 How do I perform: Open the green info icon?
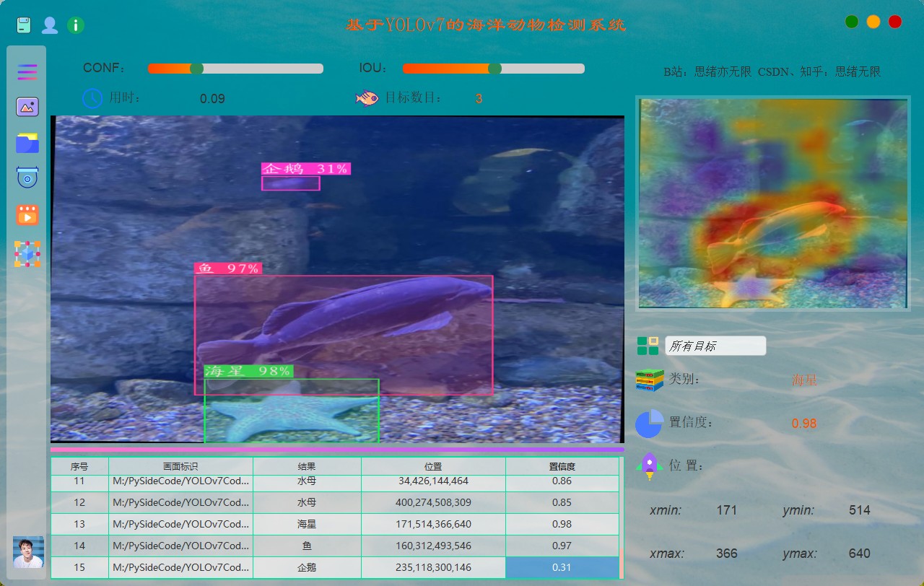76,25
